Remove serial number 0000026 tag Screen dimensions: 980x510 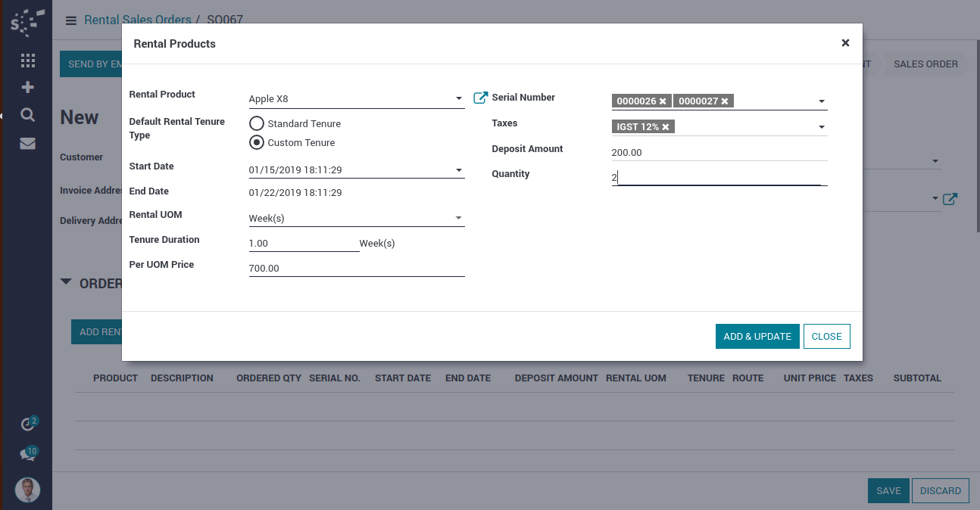(663, 101)
